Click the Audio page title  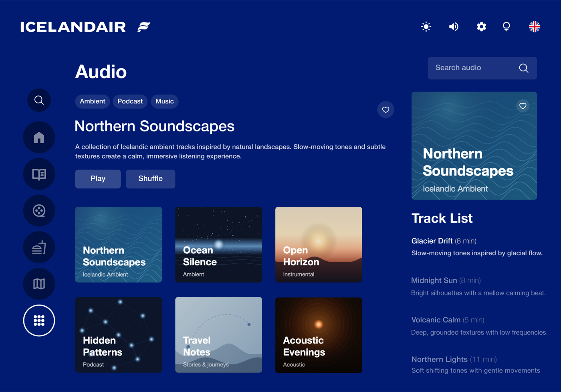point(101,72)
